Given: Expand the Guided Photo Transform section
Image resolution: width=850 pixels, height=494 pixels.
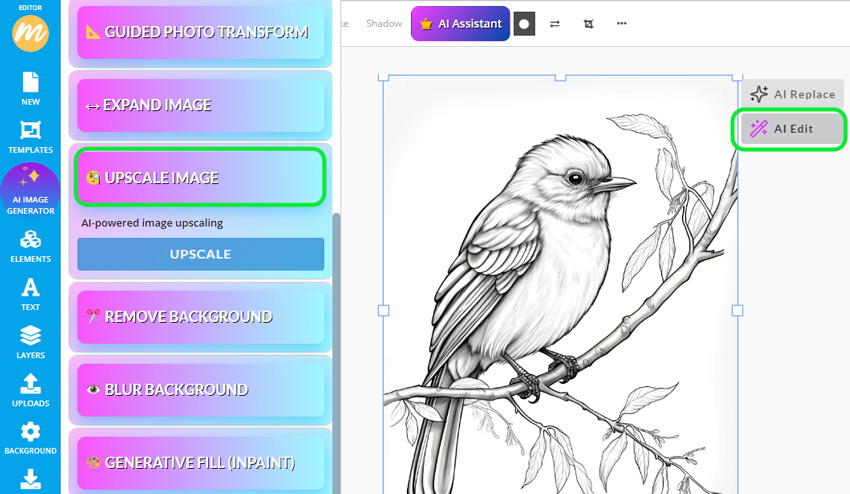Looking at the screenshot, I should 201,32.
